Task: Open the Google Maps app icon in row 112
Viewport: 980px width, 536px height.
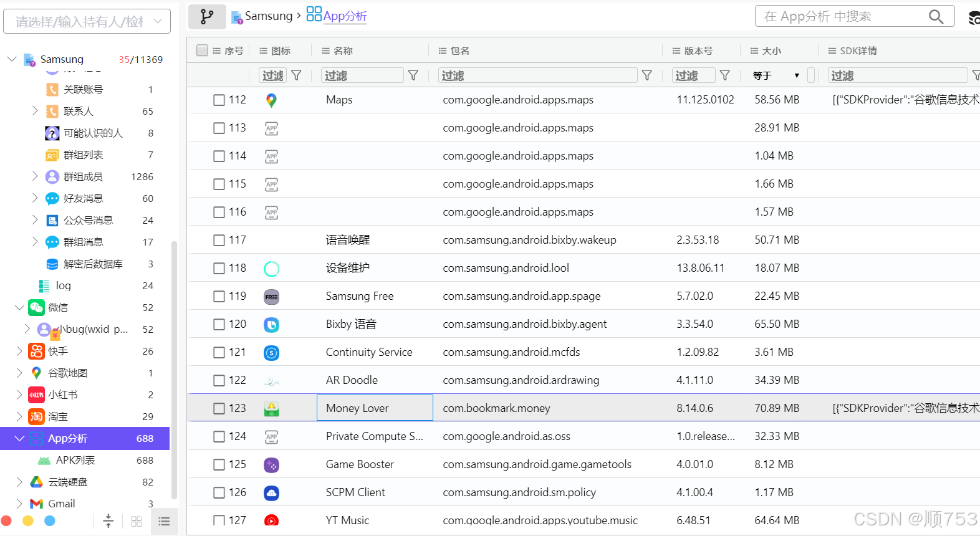Action: tap(271, 100)
